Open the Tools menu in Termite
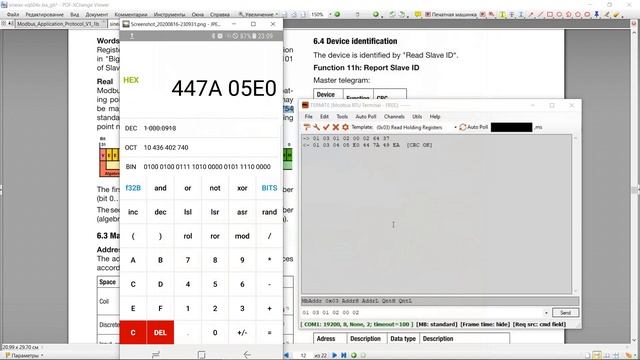Image resolution: width=640 pixels, height=360 pixels. [342, 117]
